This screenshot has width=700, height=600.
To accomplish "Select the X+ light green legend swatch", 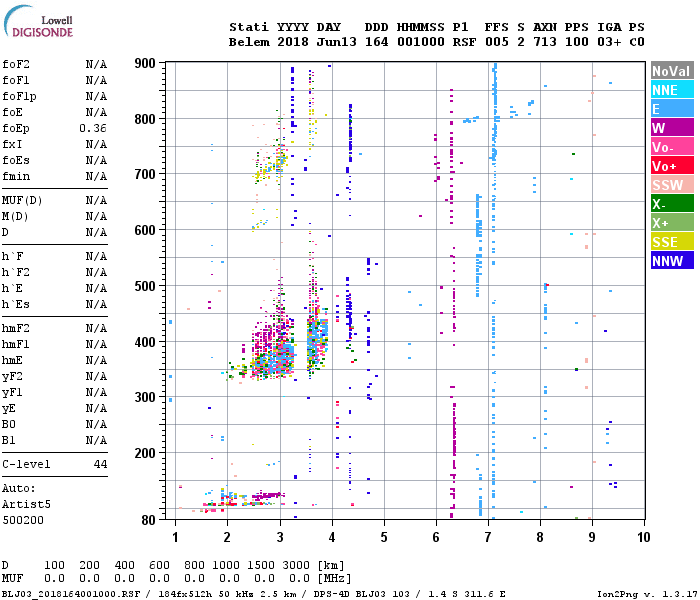I will point(672,223).
